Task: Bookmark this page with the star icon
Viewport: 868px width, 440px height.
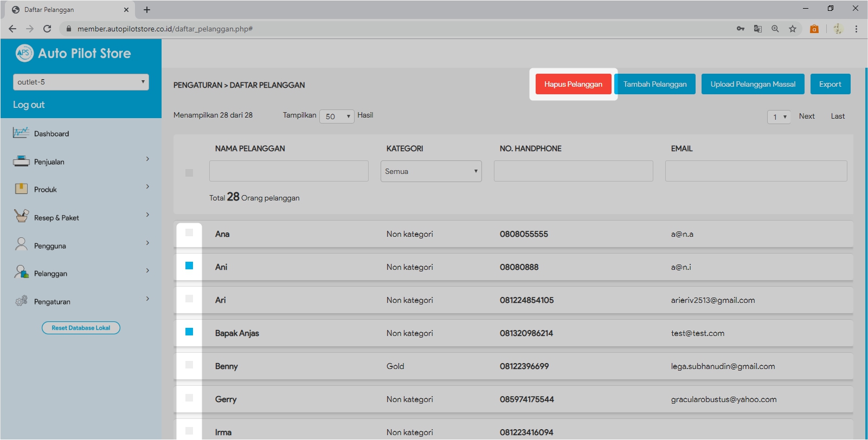Action: pos(792,29)
